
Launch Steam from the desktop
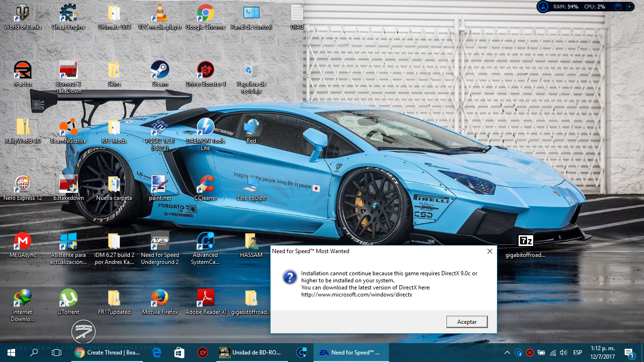point(160,74)
